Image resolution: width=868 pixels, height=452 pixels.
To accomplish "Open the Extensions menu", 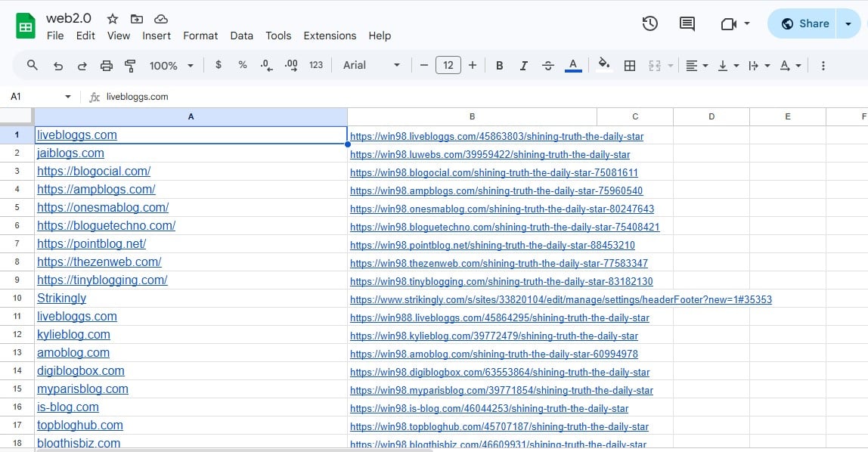I will pyautogui.click(x=330, y=36).
